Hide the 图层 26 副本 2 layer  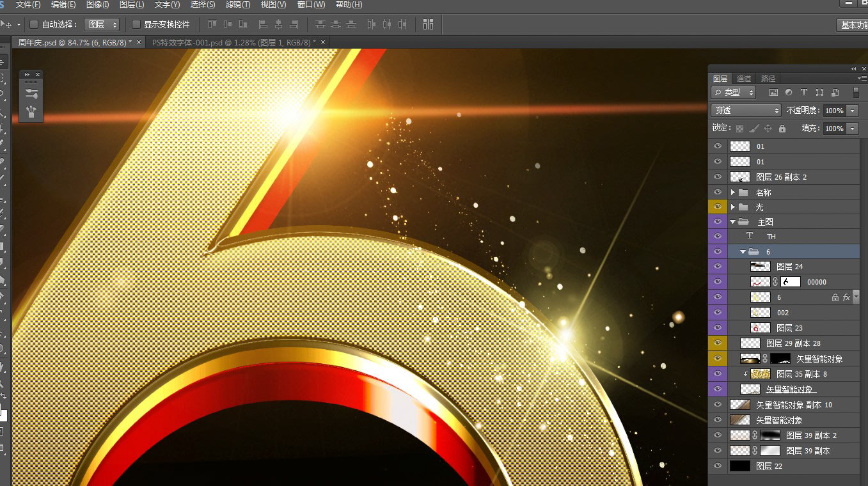pos(717,177)
